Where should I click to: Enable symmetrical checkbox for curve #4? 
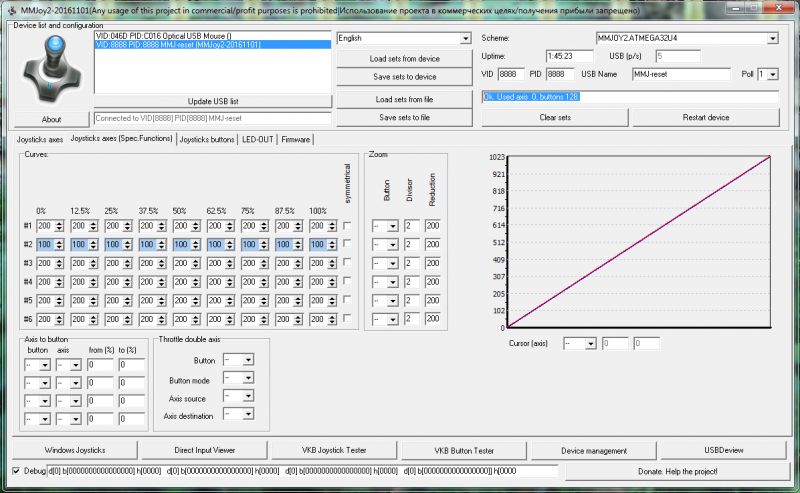(347, 281)
